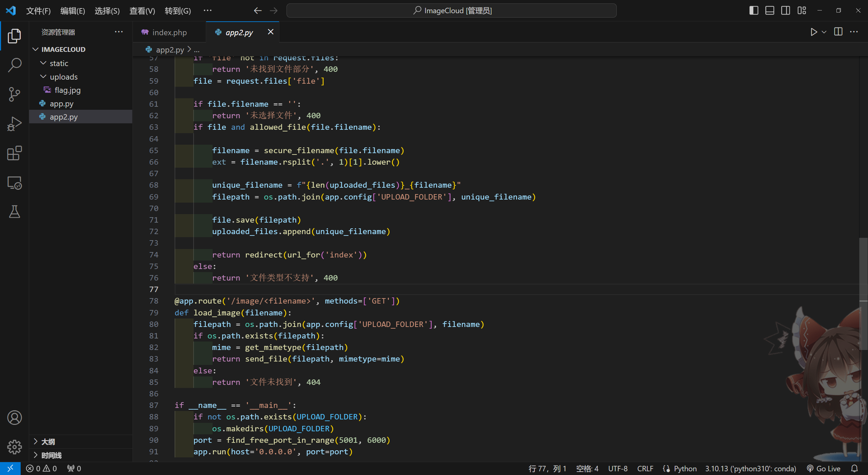Click the editor vertical scrollbar thumb
Viewport: 868px width, 475px height.
[x=863, y=293]
